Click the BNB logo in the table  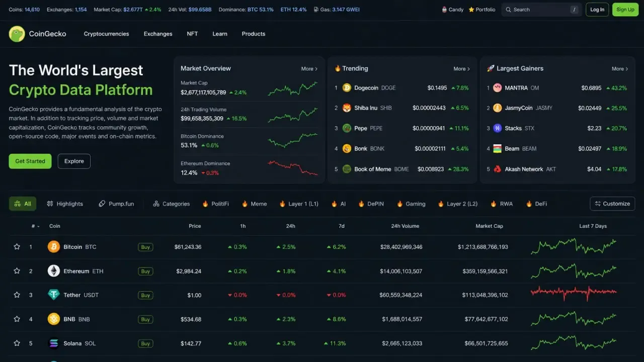coord(53,319)
